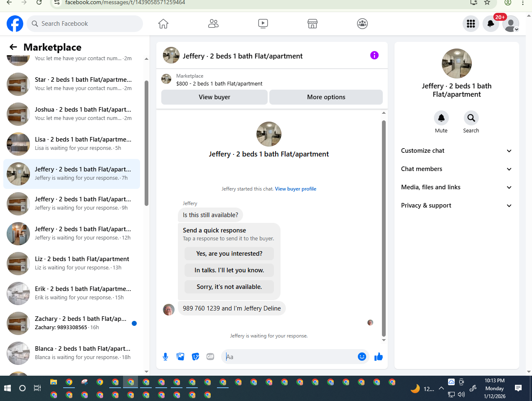
Task: Expand Media, files and links section
Action: point(456,187)
